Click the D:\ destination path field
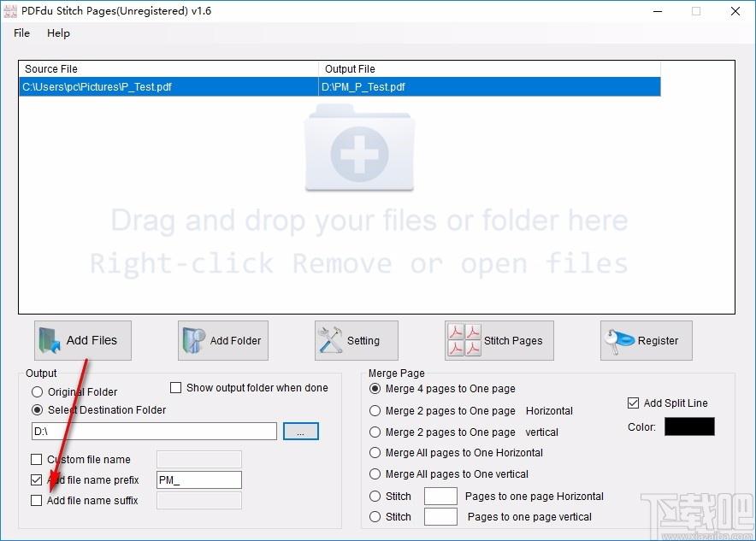 pyautogui.click(x=154, y=431)
